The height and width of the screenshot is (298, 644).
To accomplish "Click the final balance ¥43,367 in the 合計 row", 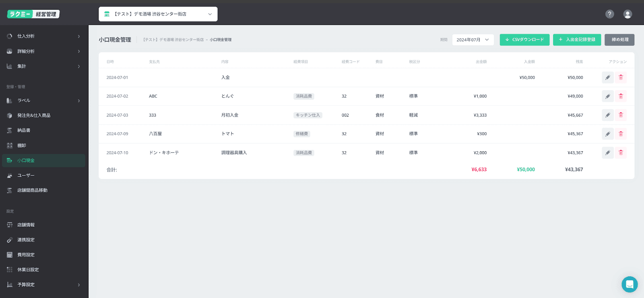I will point(574,170).
